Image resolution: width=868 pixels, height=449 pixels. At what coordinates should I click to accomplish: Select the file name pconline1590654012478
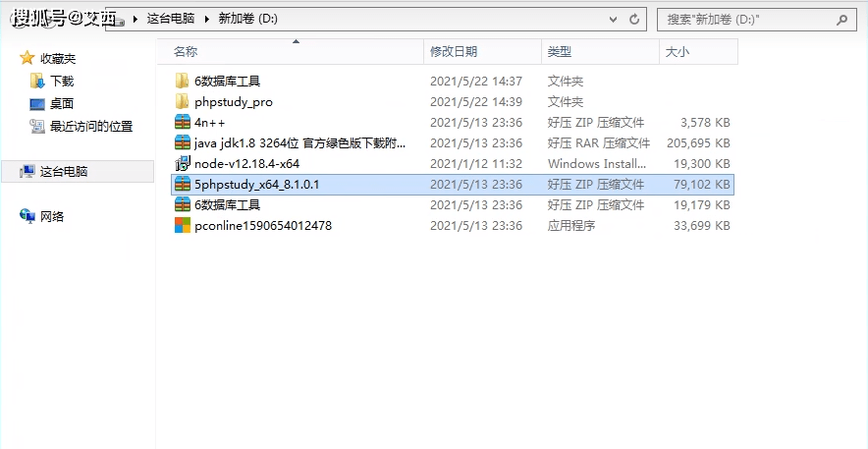point(263,226)
